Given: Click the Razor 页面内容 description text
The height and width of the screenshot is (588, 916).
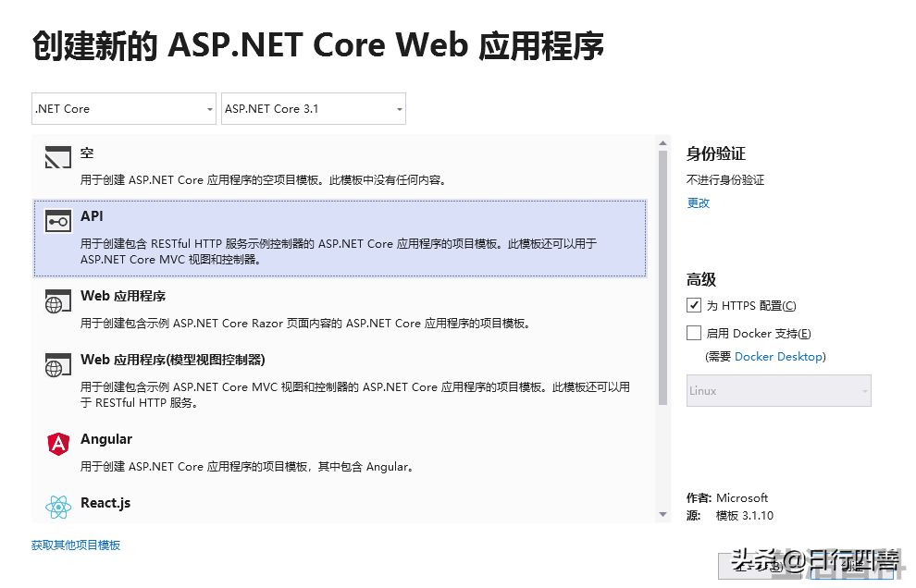Looking at the screenshot, I should tap(304, 324).
